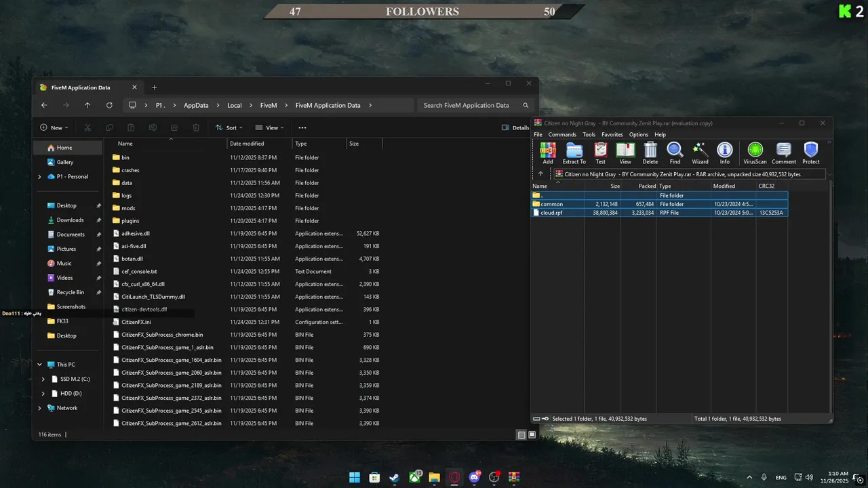Open Steam from the taskbar
The image size is (868, 488).
click(394, 477)
